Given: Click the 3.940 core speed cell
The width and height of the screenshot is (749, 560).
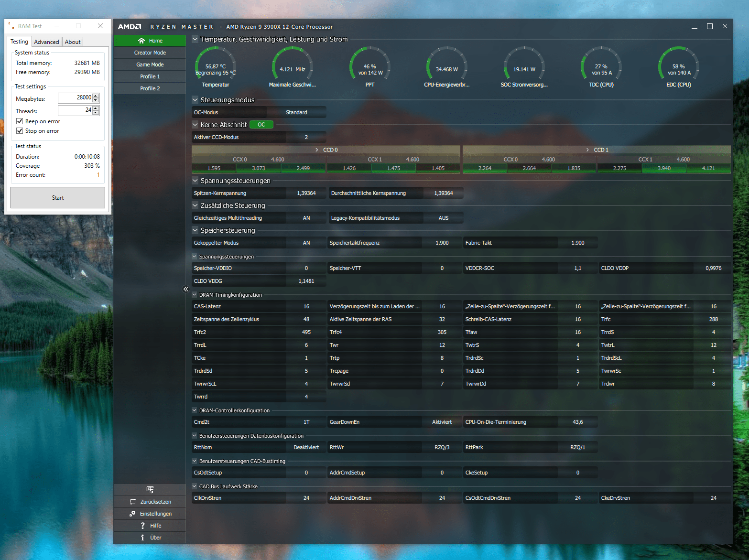Looking at the screenshot, I should click(664, 168).
